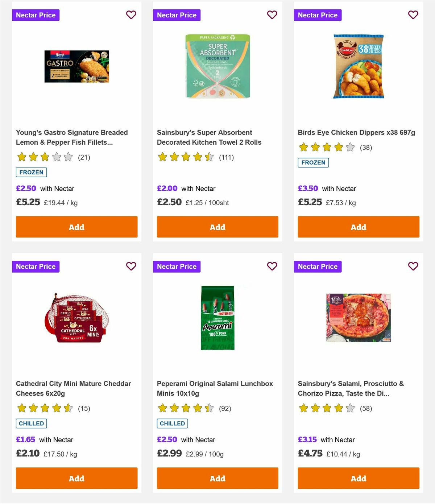Select the CHILLED tab on Peperami product

point(172,423)
